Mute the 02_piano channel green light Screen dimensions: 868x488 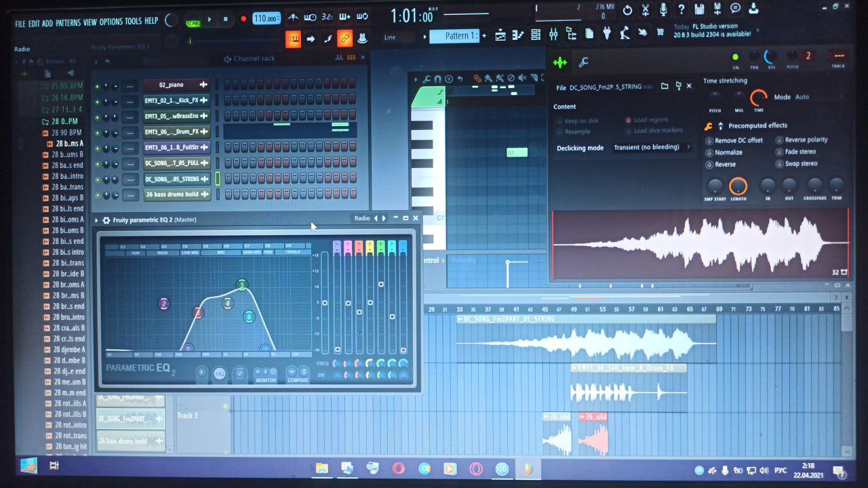pyautogui.click(x=97, y=87)
